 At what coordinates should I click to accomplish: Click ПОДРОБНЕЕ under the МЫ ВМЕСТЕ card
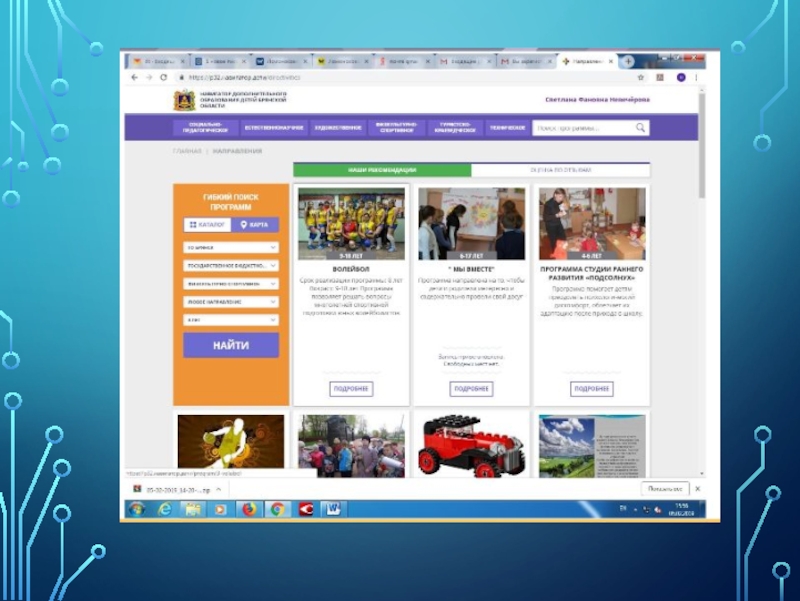point(471,389)
